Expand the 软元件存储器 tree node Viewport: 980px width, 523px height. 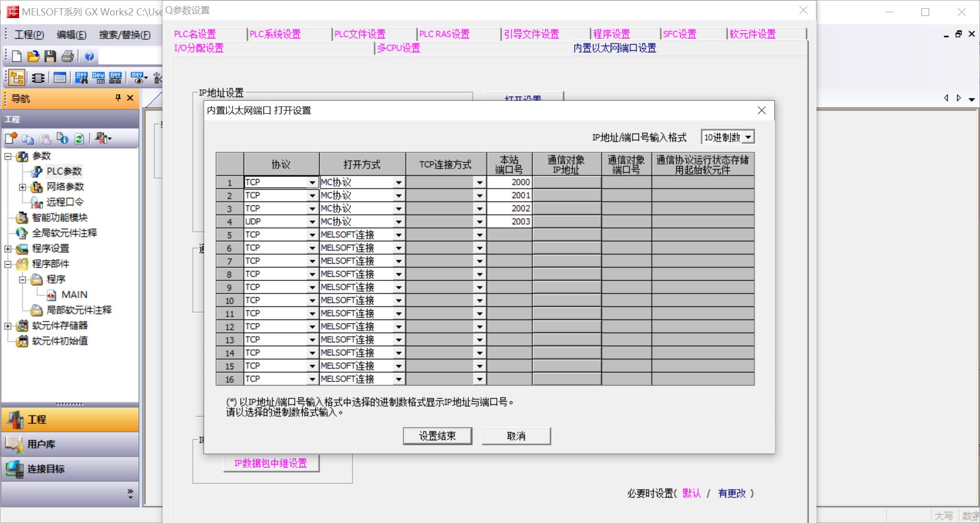pyautogui.click(x=7, y=325)
